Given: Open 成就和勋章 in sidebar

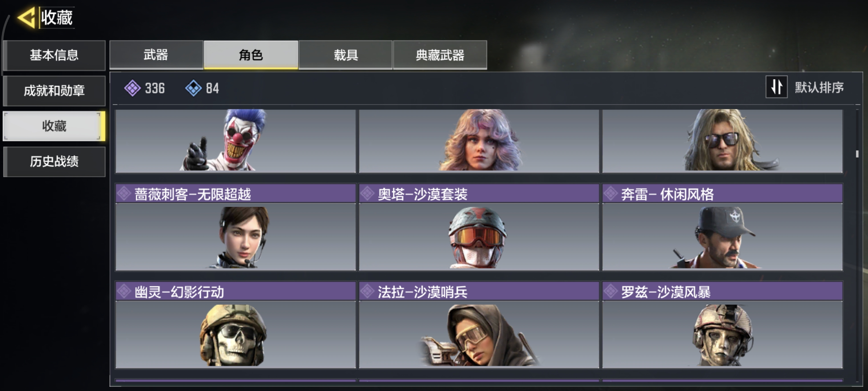Looking at the screenshot, I should (x=54, y=91).
